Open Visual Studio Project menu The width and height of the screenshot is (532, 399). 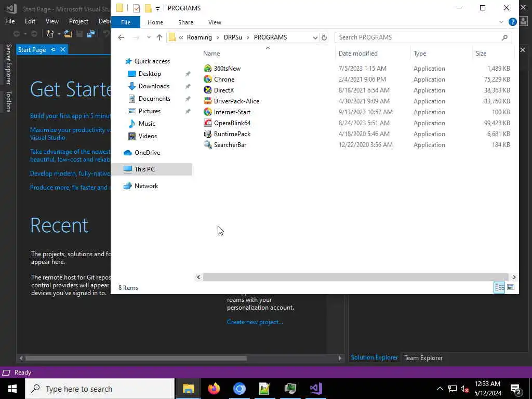[78, 21]
